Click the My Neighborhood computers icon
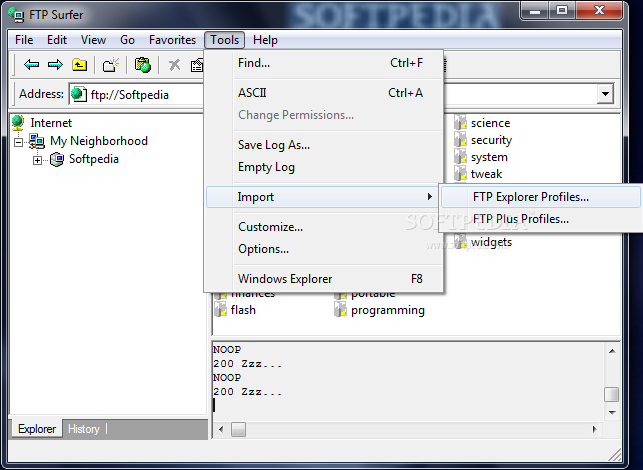Screen dimensions: 643x470 click(x=36, y=141)
